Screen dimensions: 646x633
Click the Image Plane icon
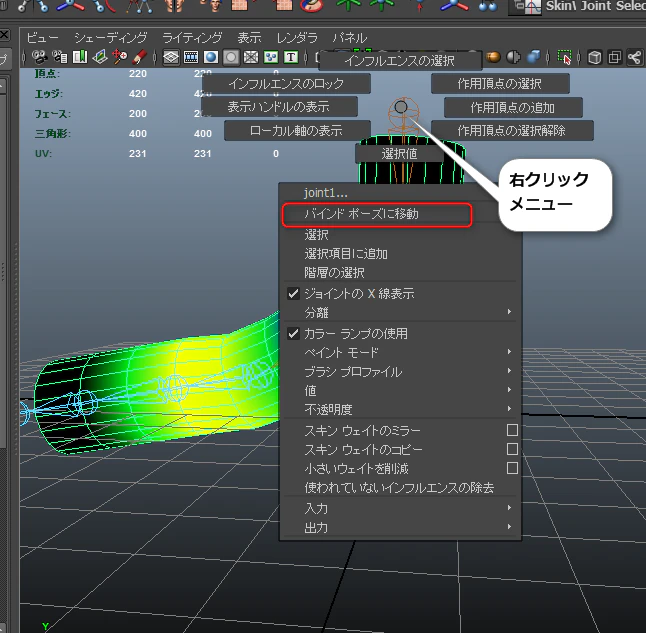[100, 57]
